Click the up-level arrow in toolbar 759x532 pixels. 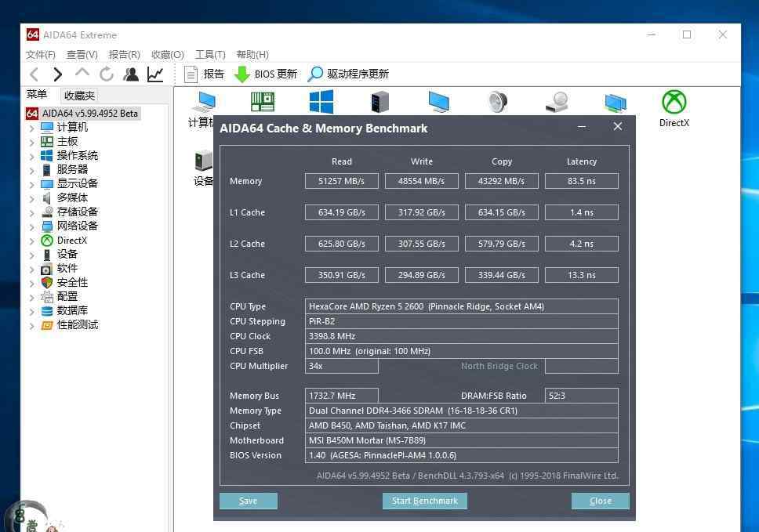(x=82, y=73)
